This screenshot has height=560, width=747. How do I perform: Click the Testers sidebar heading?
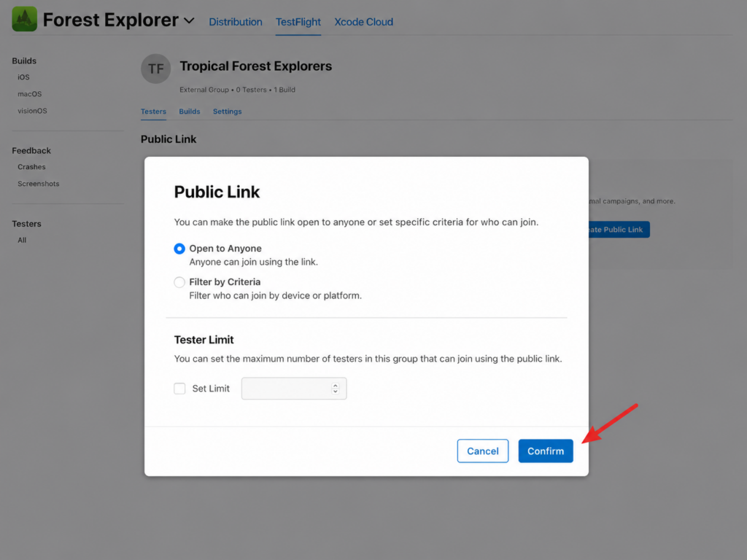27,224
